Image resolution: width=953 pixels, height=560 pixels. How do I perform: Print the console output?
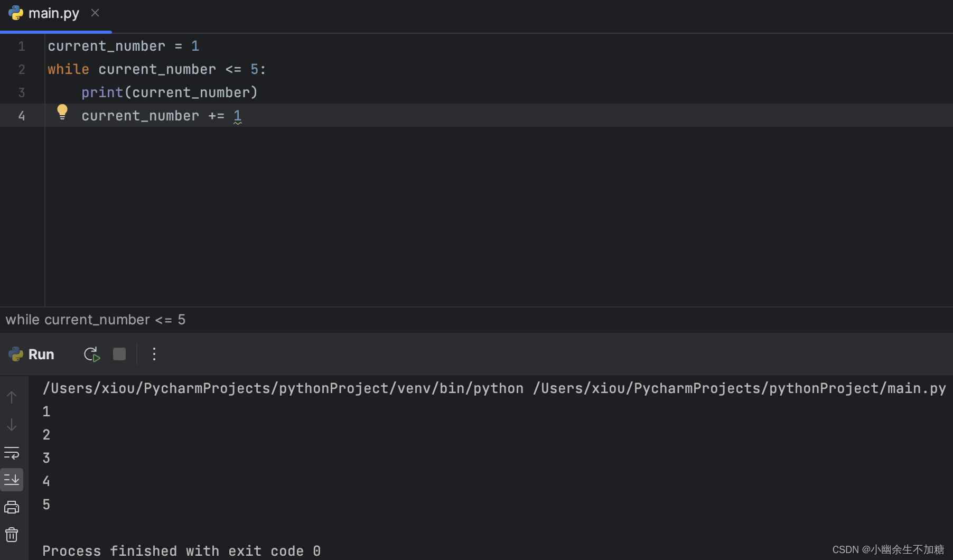tap(12, 508)
